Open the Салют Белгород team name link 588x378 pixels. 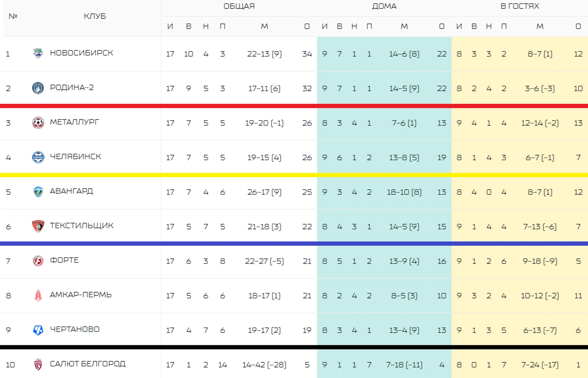pos(87,364)
